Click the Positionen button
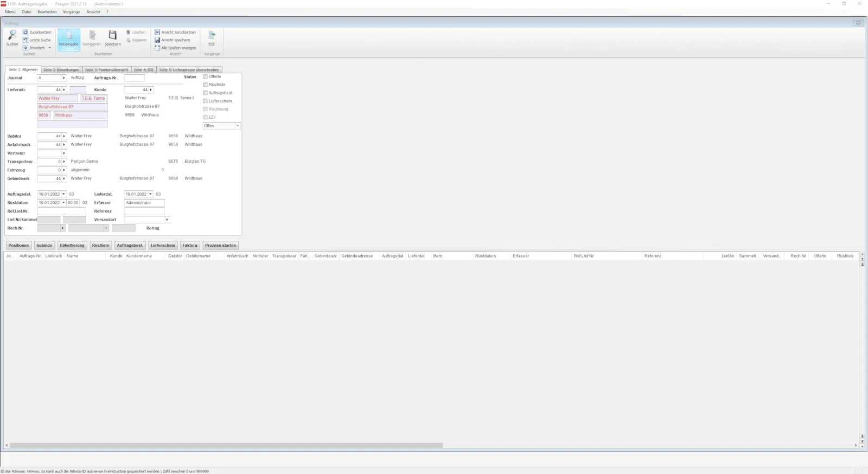This screenshot has height=474, width=868. point(18,245)
